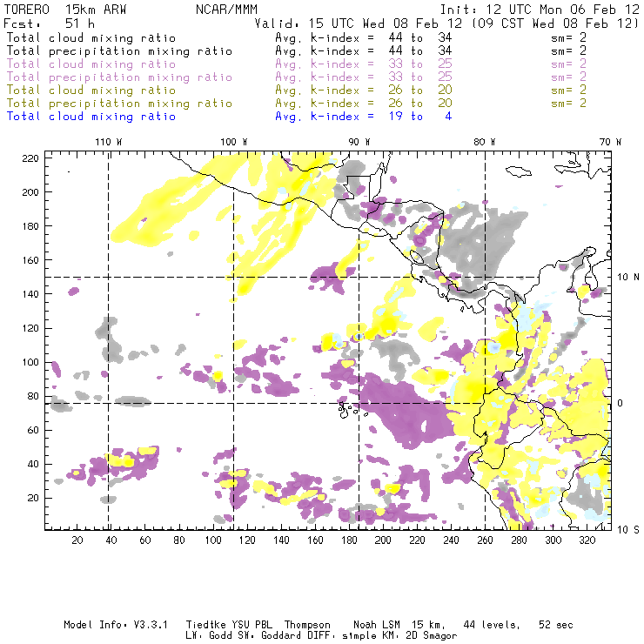Select the "NCAR/MMM" header label
Image resolution: width=644 pixels, height=644 pixels.
point(226,10)
